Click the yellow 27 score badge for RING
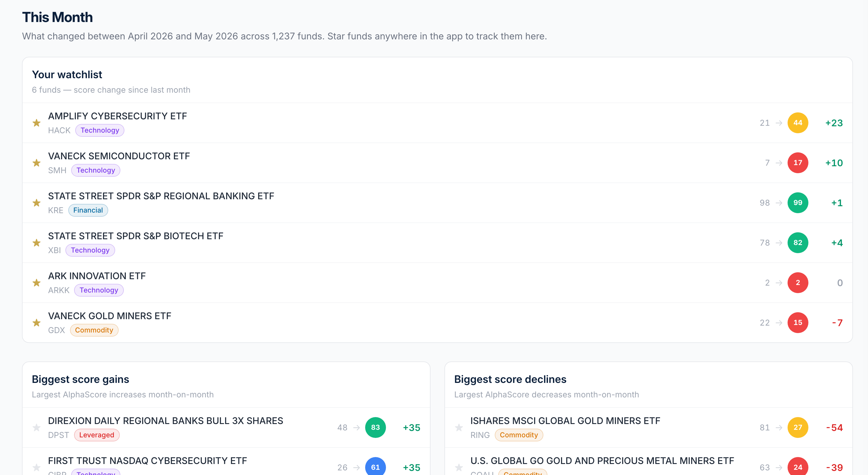This screenshot has width=868, height=475. click(x=798, y=428)
